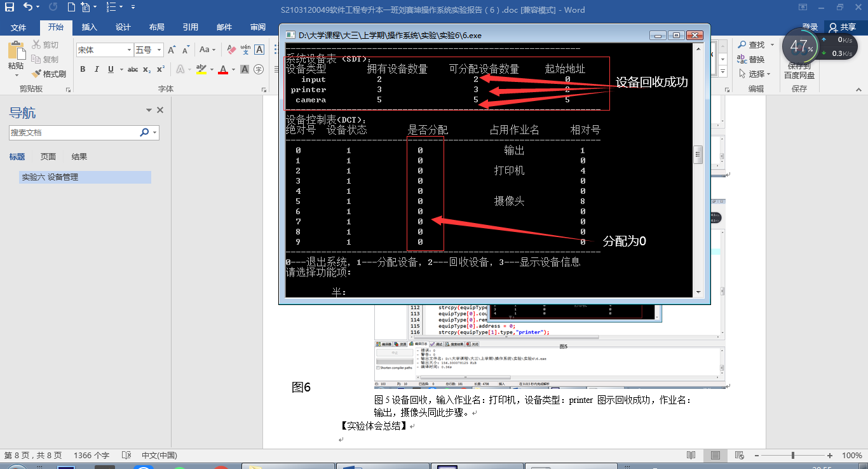Increase font size with grow font icon
The width and height of the screenshot is (868, 469).
click(173, 50)
